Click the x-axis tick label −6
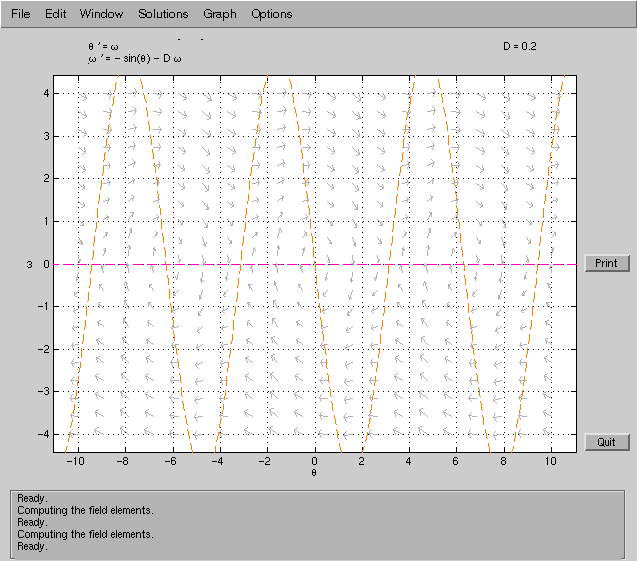 [x=171, y=461]
